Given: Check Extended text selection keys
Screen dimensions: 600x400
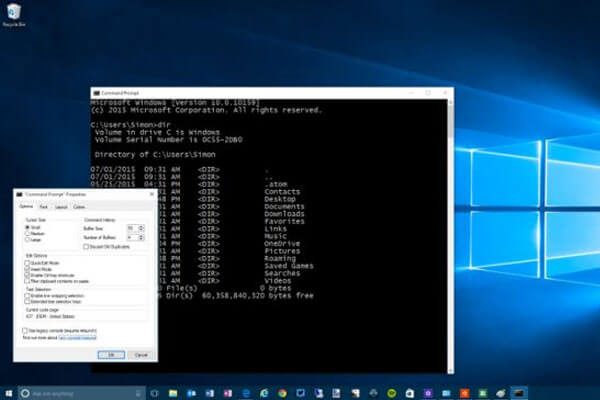Looking at the screenshot, I should 27,302.
